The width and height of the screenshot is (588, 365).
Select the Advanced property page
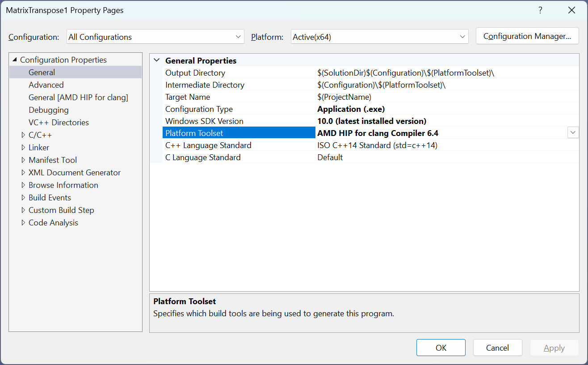coord(46,85)
